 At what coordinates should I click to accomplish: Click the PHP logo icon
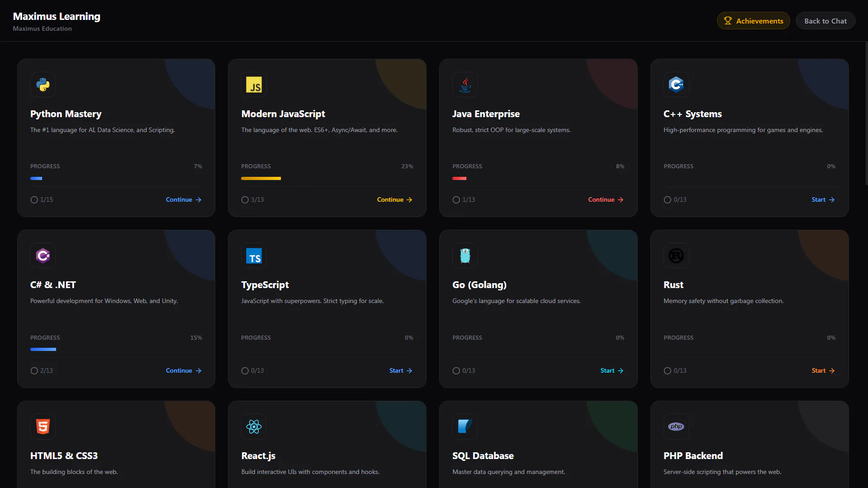pyautogui.click(x=676, y=426)
